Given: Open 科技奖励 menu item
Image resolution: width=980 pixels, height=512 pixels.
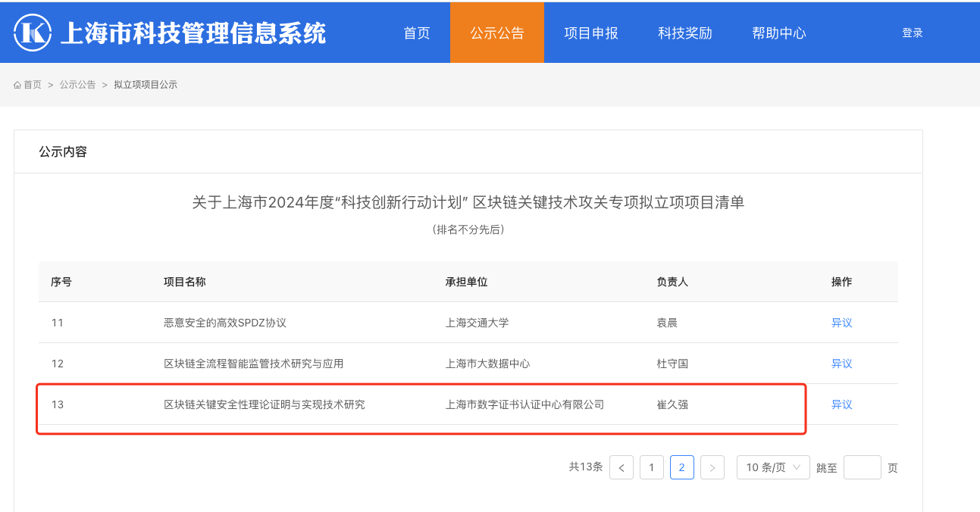Looking at the screenshot, I should pyautogui.click(x=685, y=33).
